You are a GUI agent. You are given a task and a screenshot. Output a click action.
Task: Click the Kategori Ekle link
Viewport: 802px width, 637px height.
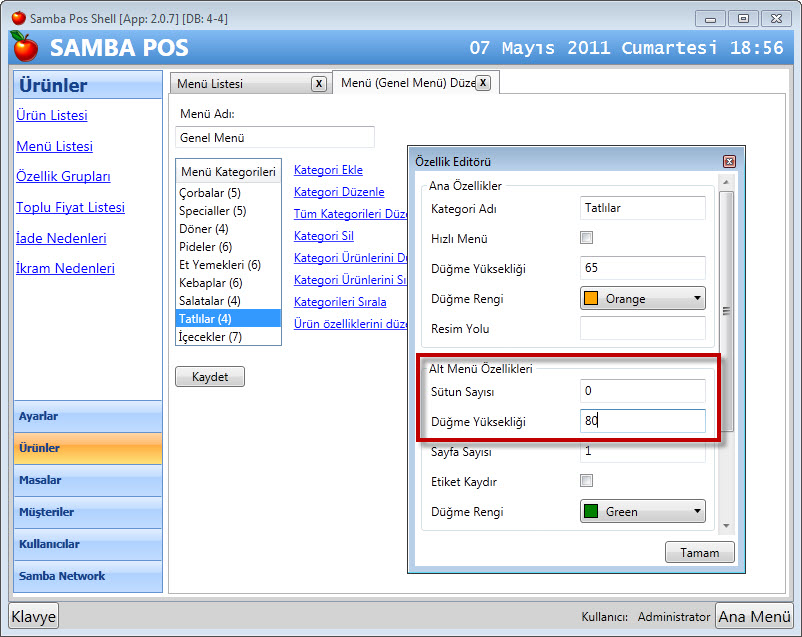[328, 170]
